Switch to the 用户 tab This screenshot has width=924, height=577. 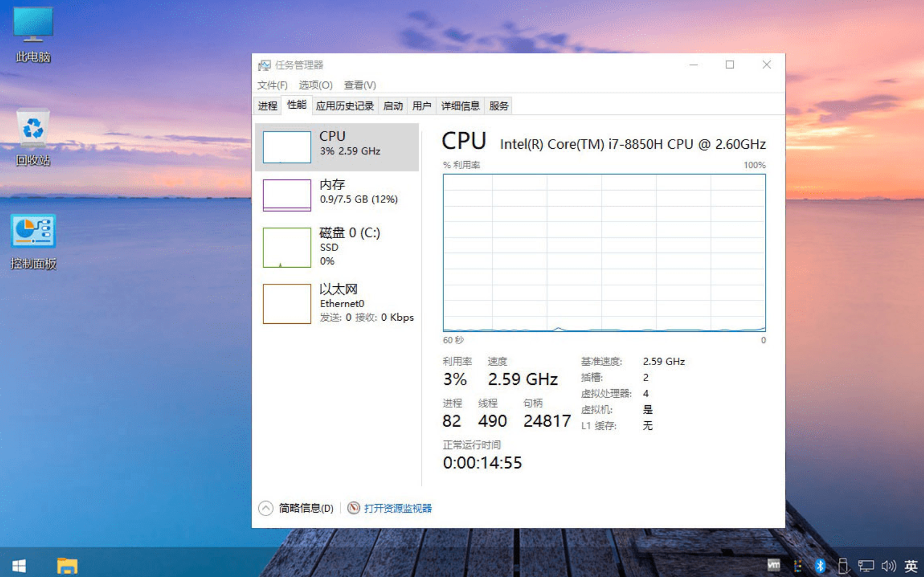tap(422, 106)
